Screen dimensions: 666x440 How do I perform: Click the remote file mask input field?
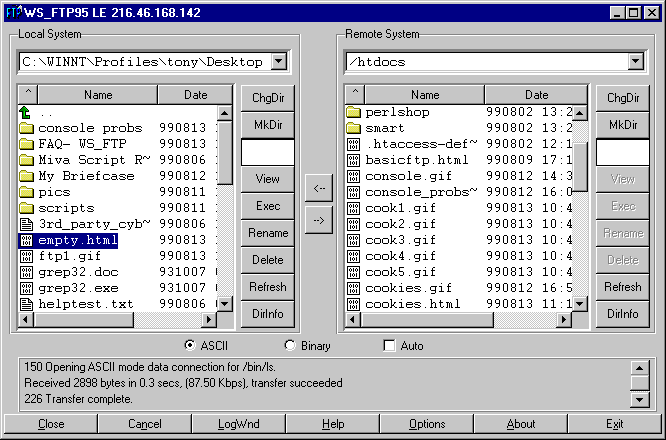point(623,152)
